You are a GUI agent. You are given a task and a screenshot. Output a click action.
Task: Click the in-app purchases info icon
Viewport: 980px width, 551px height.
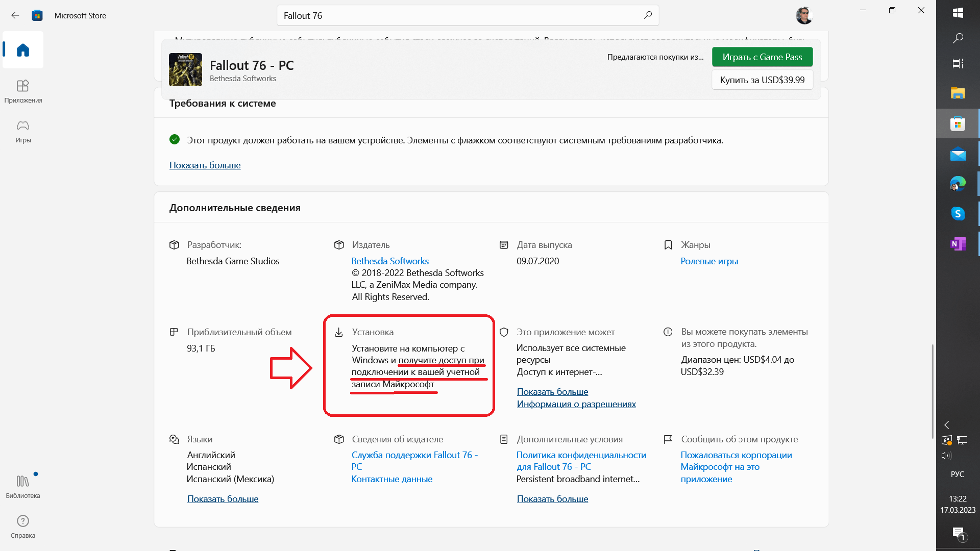tap(668, 332)
